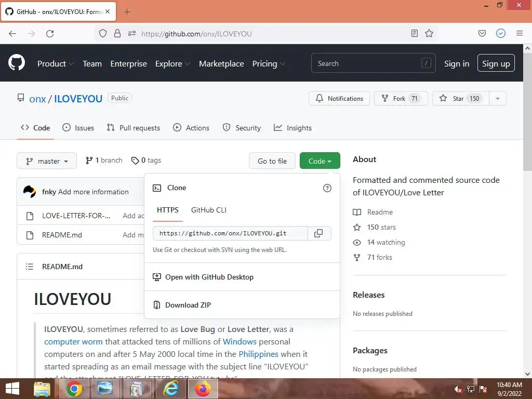Open Internet Explorer from the taskbar
The width and height of the screenshot is (532, 399).
click(171, 389)
